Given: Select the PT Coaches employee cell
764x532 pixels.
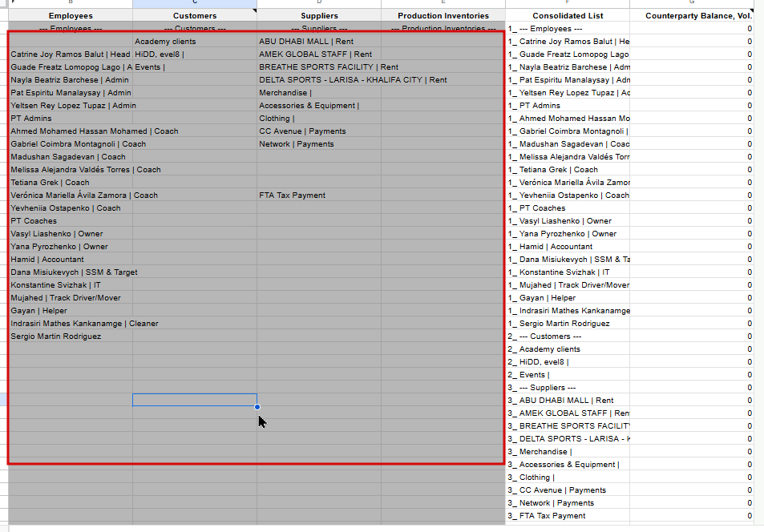Looking at the screenshot, I should pyautogui.click(x=71, y=220).
